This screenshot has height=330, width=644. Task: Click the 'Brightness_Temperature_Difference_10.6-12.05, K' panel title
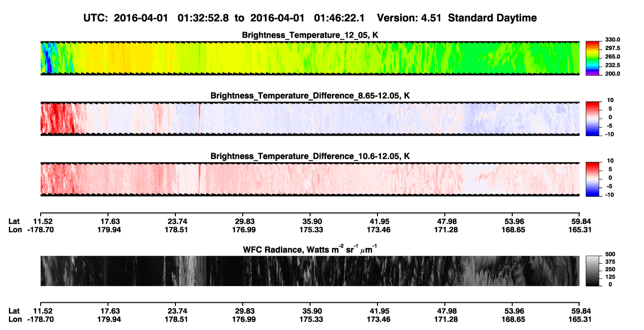click(x=310, y=156)
